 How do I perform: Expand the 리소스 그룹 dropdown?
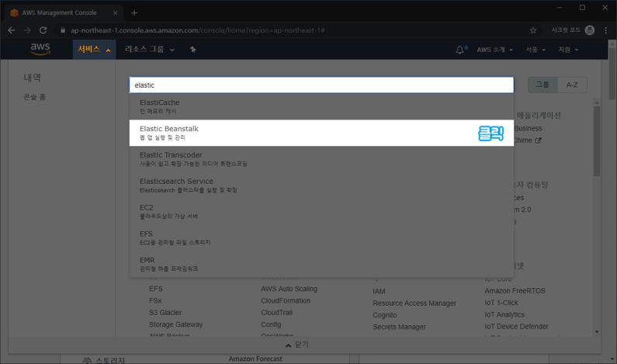point(150,49)
